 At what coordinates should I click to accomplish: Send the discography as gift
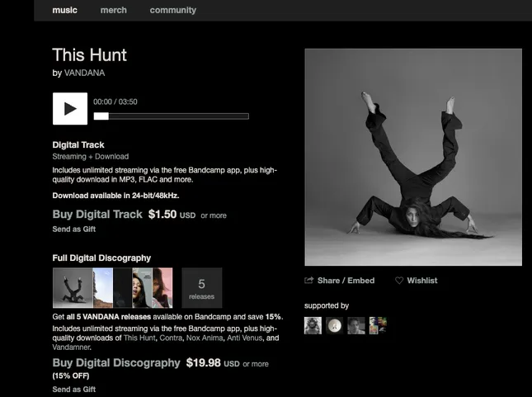[73, 389]
